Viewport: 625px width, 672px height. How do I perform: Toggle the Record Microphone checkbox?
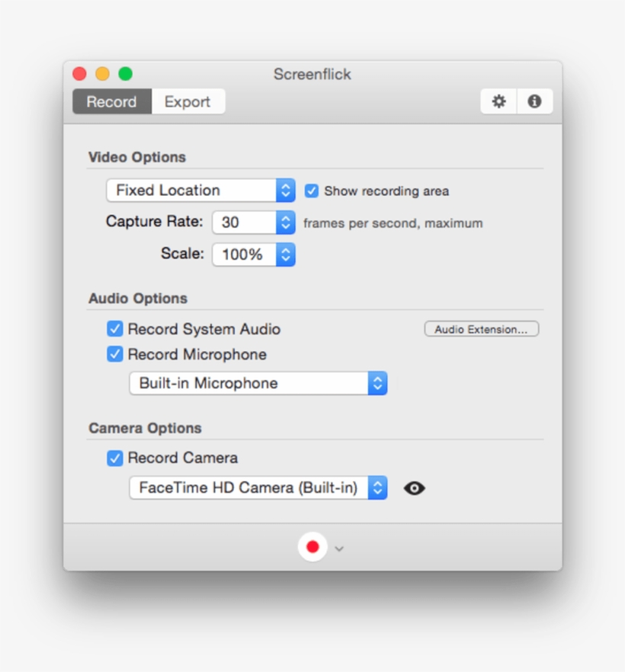115,354
